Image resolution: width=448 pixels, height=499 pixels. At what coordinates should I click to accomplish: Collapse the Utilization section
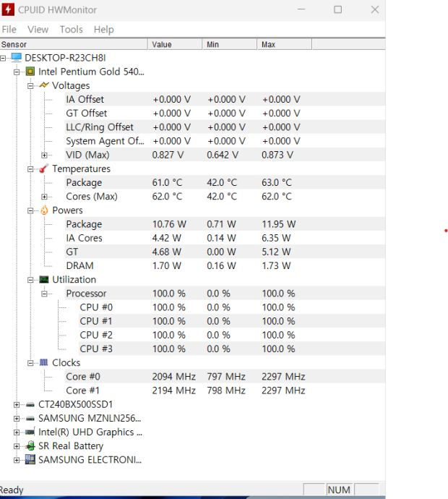pyautogui.click(x=30, y=280)
